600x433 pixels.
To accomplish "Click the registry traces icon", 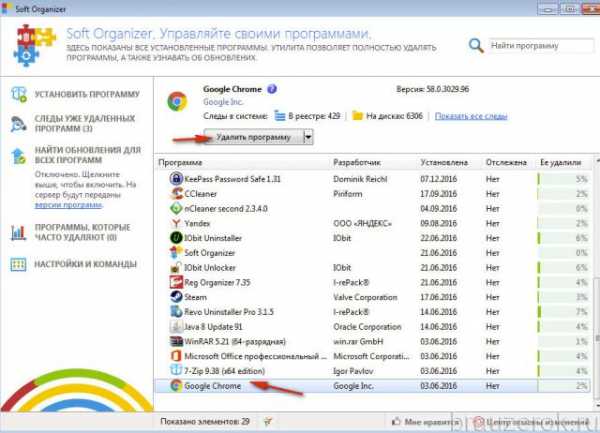I will coord(280,116).
